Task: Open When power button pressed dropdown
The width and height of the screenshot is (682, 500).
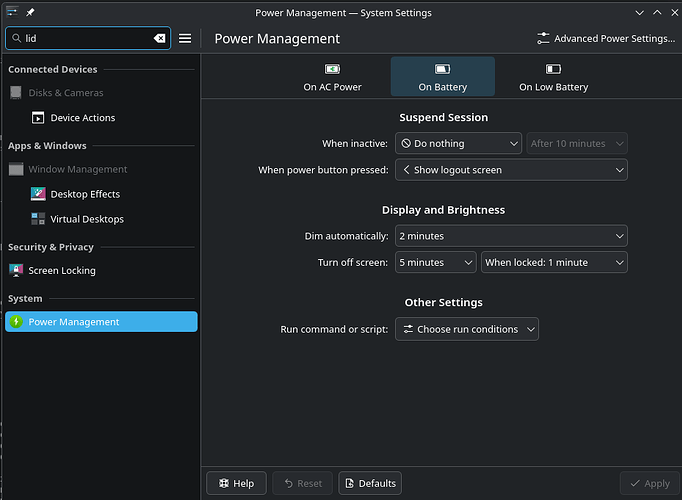Action: pyautogui.click(x=511, y=170)
